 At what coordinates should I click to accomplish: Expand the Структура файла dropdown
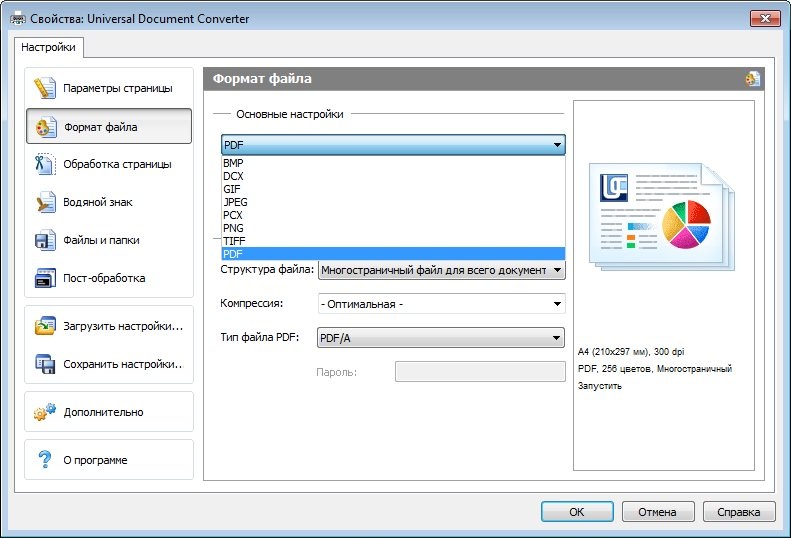click(x=442, y=270)
